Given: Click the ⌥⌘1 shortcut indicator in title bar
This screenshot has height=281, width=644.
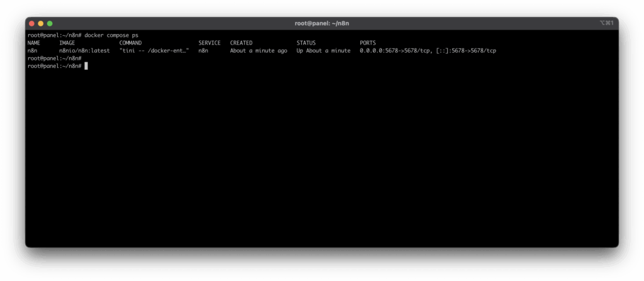Looking at the screenshot, I should click(606, 23).
